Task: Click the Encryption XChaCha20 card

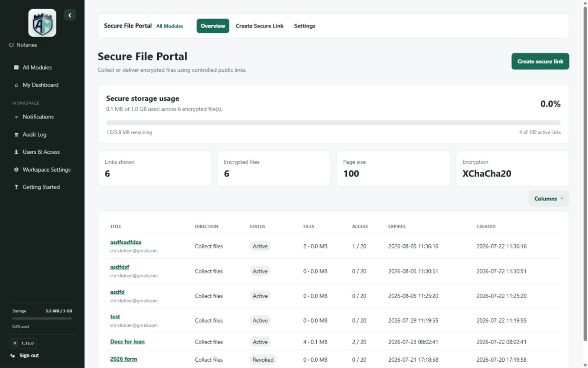Action: (x=512, y=169)
